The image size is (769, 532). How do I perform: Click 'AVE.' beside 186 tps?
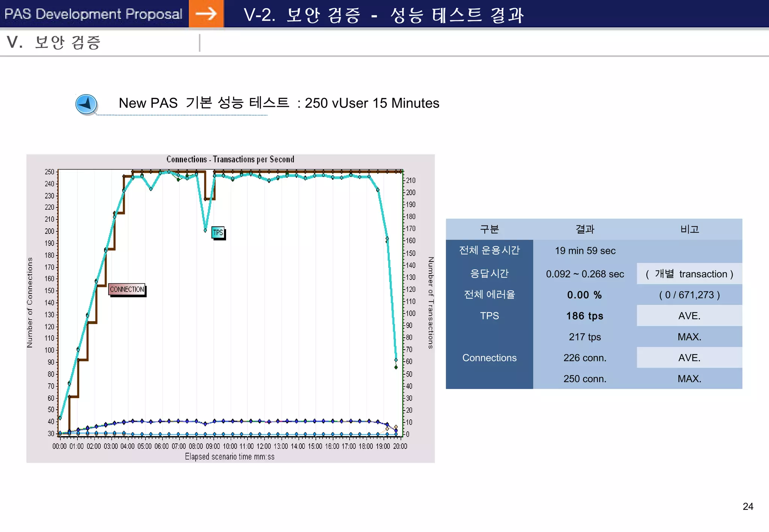click(x=689, y=316)
